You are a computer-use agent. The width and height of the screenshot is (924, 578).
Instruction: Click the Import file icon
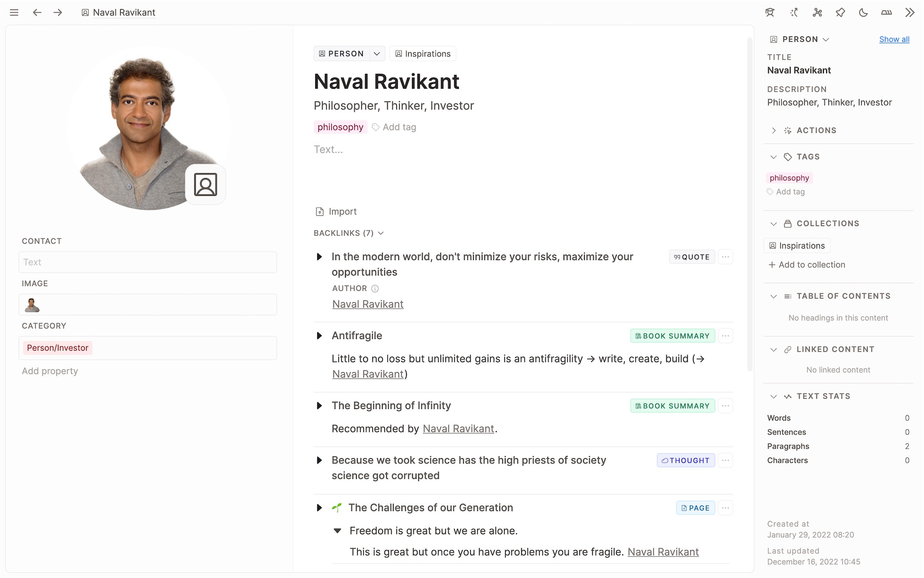coord(320,212)
